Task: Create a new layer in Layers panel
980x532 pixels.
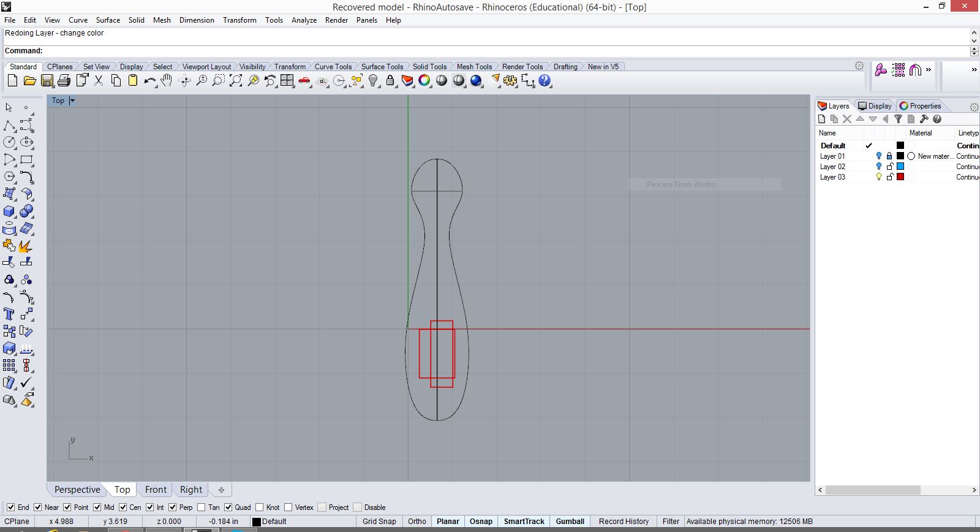Action: tap(822, 119)
